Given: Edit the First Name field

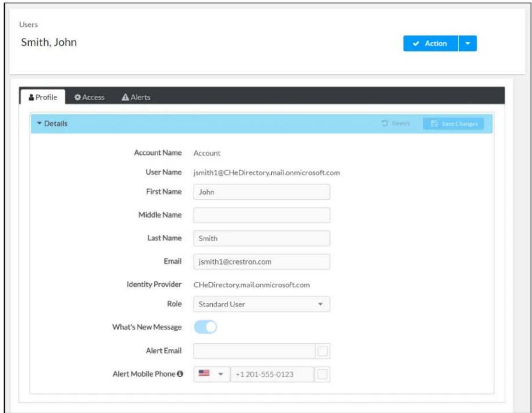Looking at the screenshot, I should (262, 192).
